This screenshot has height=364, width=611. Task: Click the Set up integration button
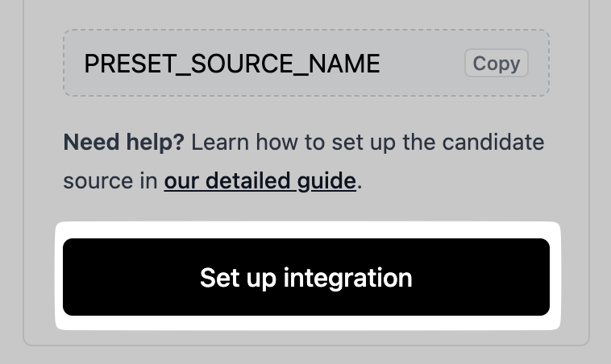(x=306, y=277)
